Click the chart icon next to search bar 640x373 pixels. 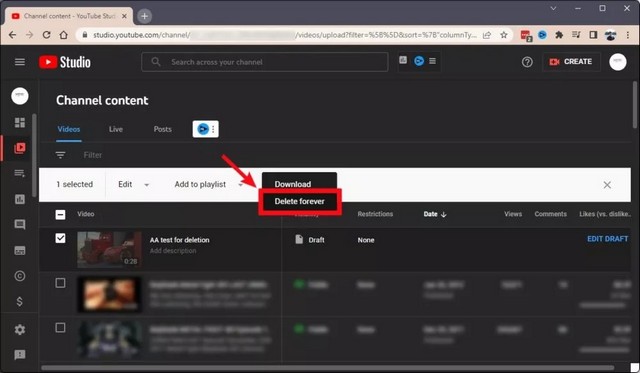click(x=403, y=60)
